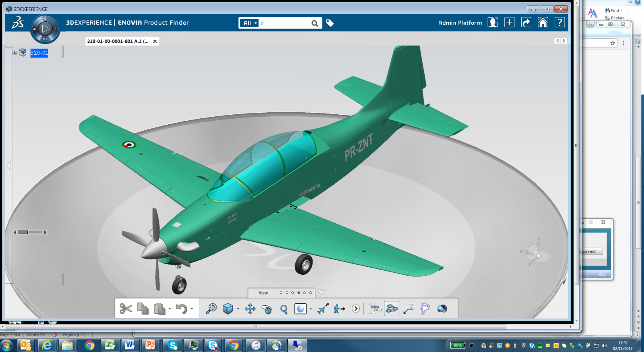Screen dimensions: 644x352
Task: Click the search input field
Action: (284, 23)
